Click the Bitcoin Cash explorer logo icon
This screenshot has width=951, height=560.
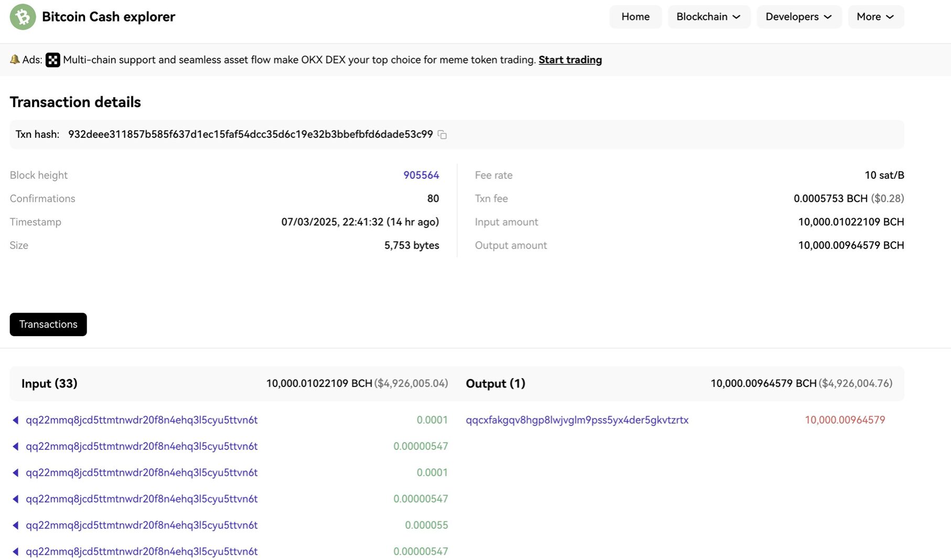22,17
